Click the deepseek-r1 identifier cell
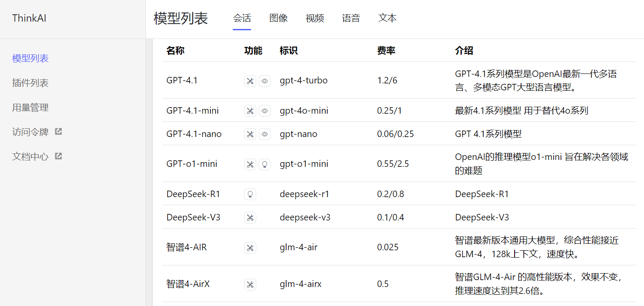 (304, 194)
